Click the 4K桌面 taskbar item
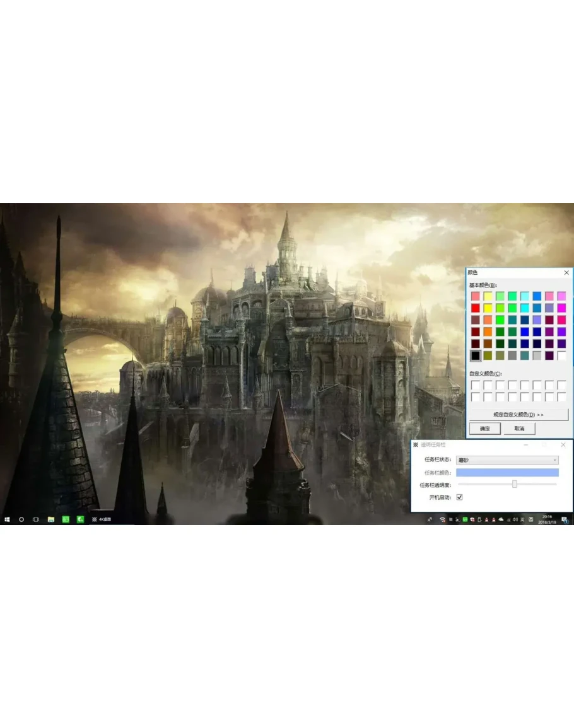 pos(101,519)
